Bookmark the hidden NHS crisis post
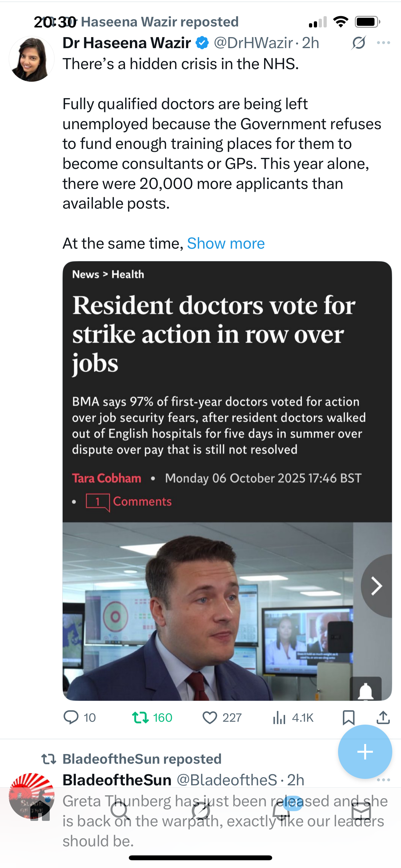The image size is (401, 868). click(348, 718)
